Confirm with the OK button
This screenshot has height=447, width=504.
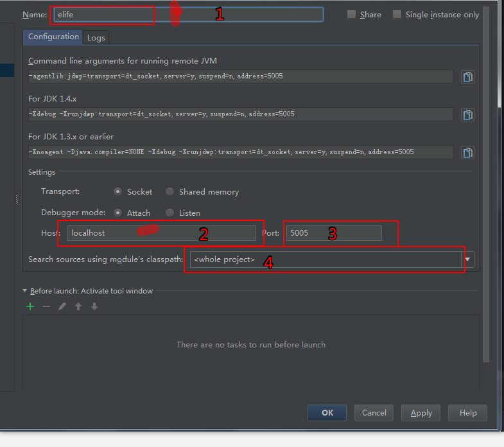[x=327, y=413]
